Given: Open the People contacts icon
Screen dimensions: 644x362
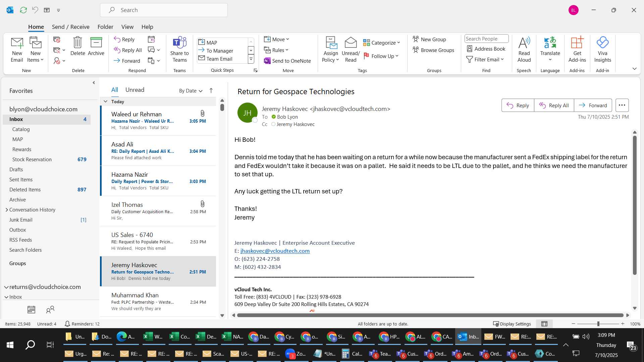Looking at the screenshot, I should coord(50,310).
